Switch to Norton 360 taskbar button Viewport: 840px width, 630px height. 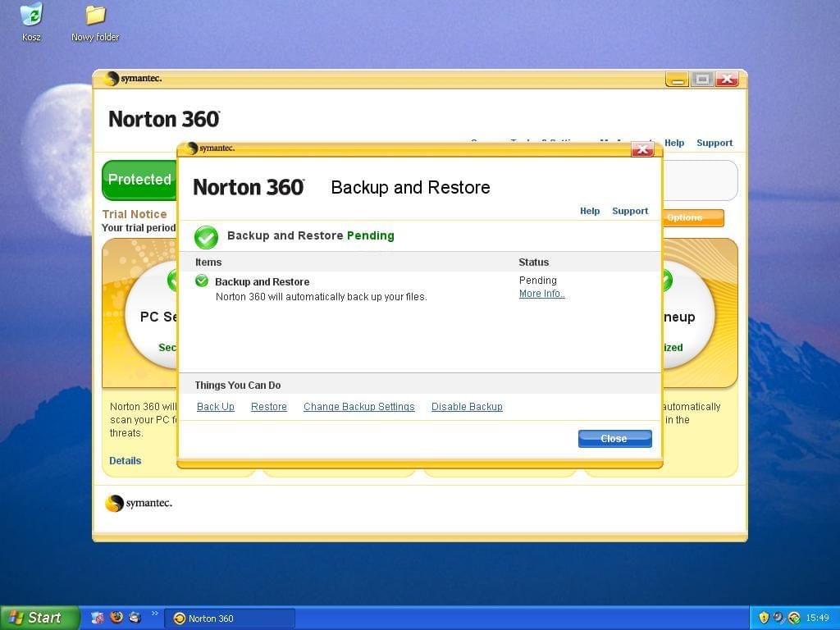(x=230, y=619)
